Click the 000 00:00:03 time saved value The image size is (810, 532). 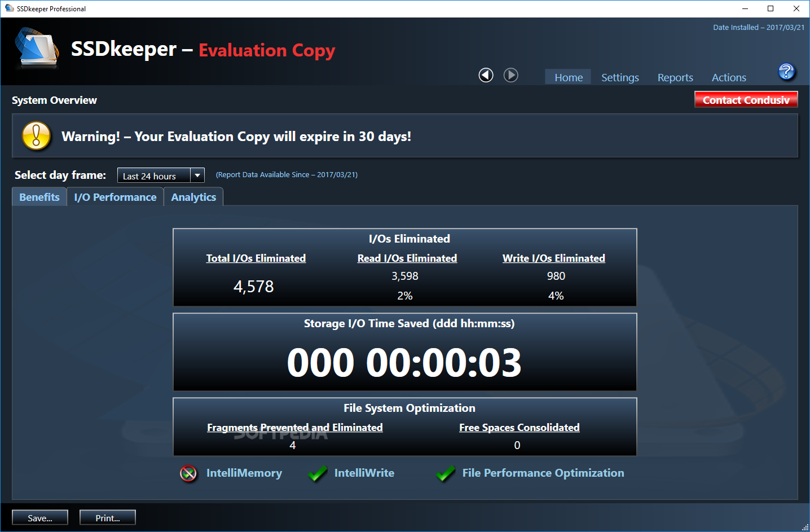(x=404, y=362)
